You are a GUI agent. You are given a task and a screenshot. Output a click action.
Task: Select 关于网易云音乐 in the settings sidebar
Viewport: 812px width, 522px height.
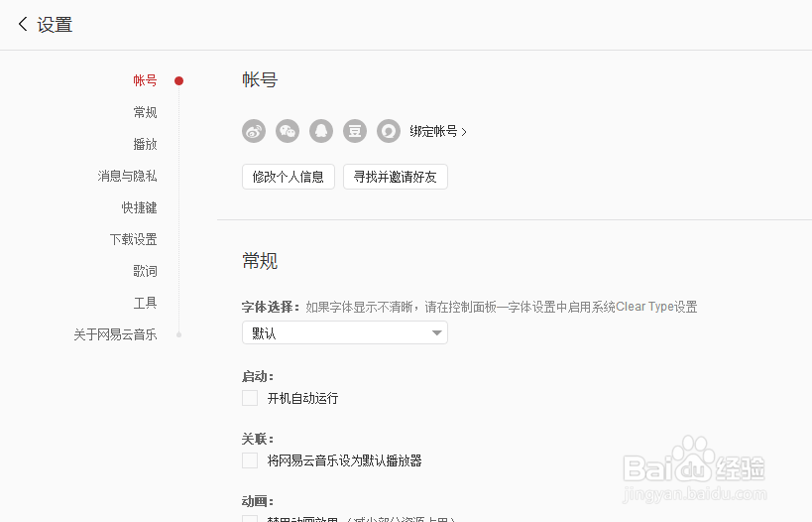115,334
